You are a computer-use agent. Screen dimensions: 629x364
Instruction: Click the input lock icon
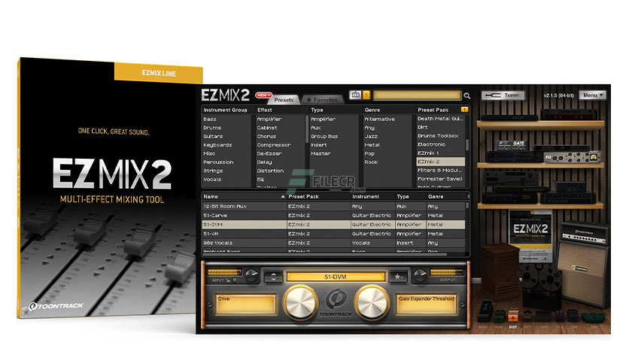(x=228, y=281)
